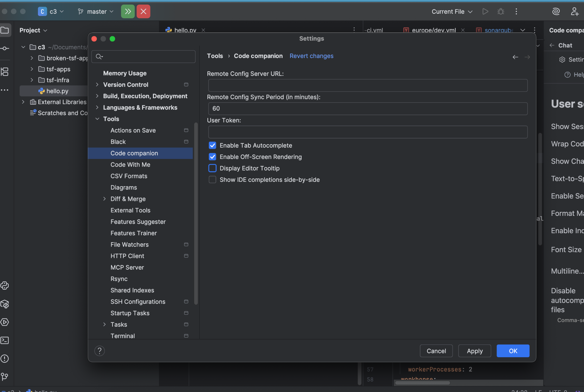The width and height of the screenshot is (584, 392).
Task: Show more tool windows ellipsis
Action: coord(5,90)
